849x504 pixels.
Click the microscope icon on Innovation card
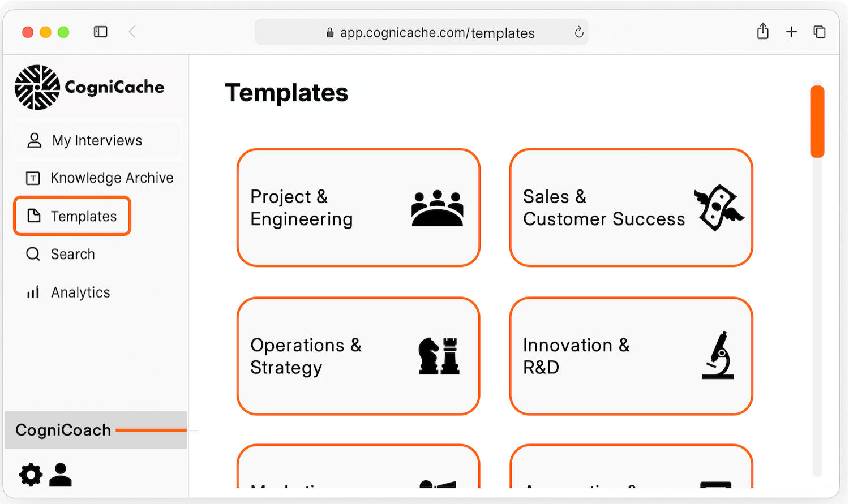tap(718, 356)
